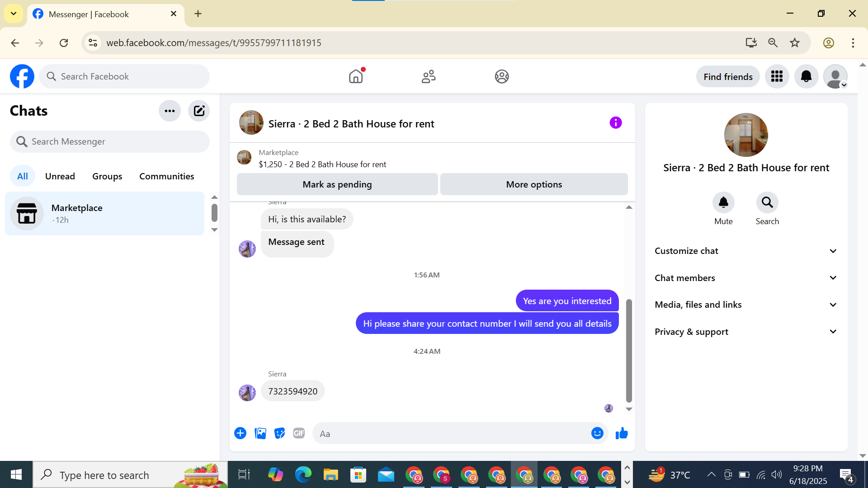This screenshot has height=488, width=868.
Task: Select the All chats filter
Action: 23,176
